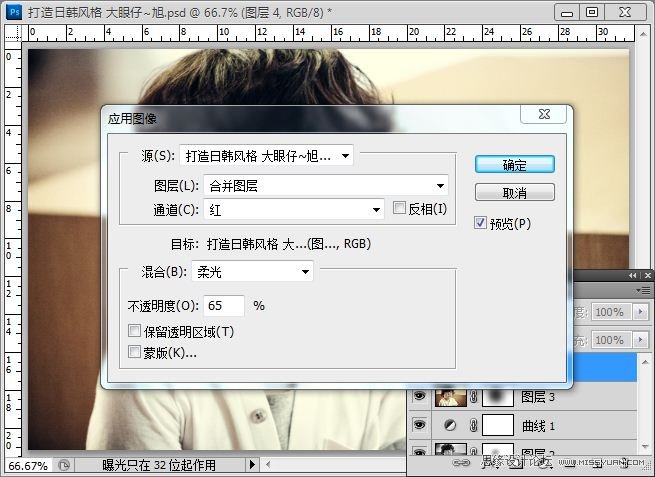655x477 pixels.
Task: Click the Photoshop Ps icon in title bar
Action: click(x=14, y=12)
